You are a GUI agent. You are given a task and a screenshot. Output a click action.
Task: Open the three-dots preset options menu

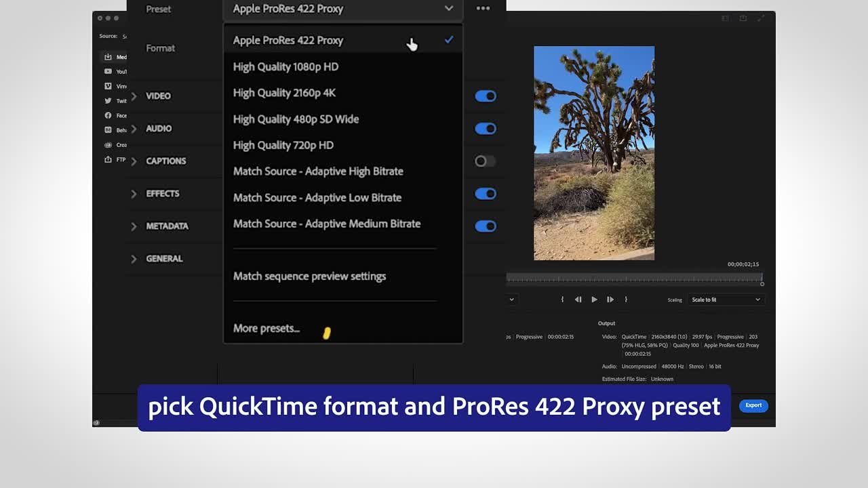pos(483,9)
